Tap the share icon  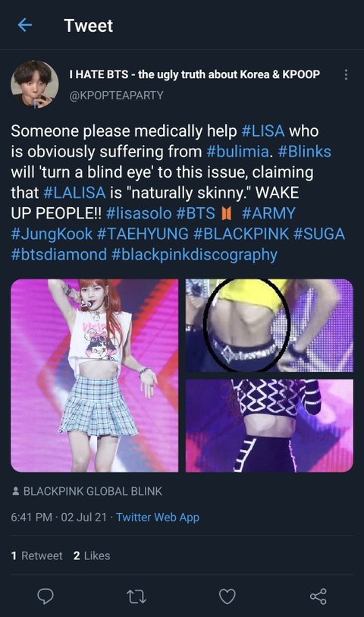[x=318, y=597]
